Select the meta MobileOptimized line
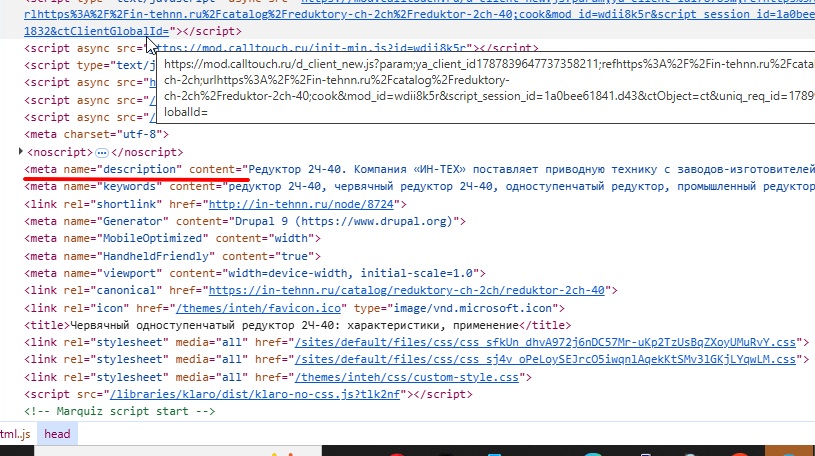The height and width of the screenshot is (456, 815). (x=172, y=238)
